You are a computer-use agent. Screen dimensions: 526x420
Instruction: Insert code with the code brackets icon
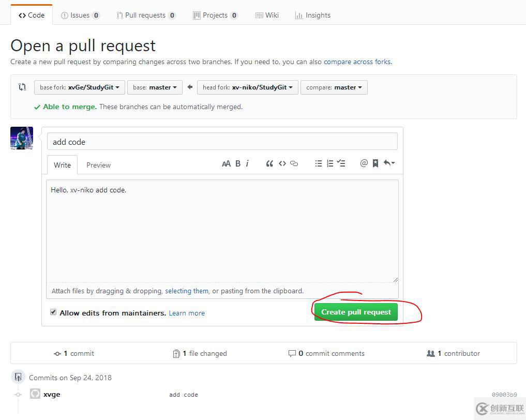pyautogui.click(x=282, y=163)
